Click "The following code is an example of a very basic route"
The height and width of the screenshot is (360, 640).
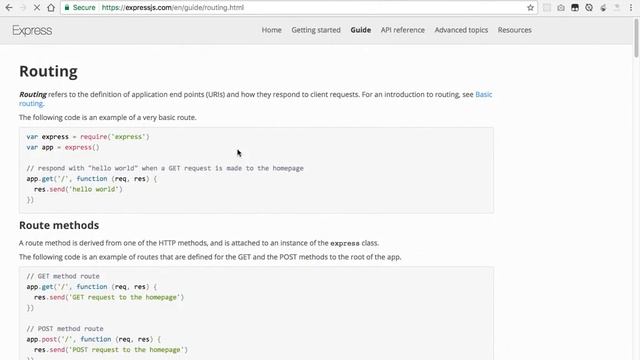point(108,118)
